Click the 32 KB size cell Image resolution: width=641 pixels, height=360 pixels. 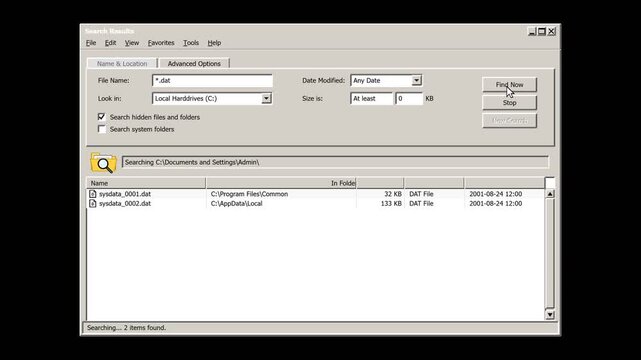point(393,194)
